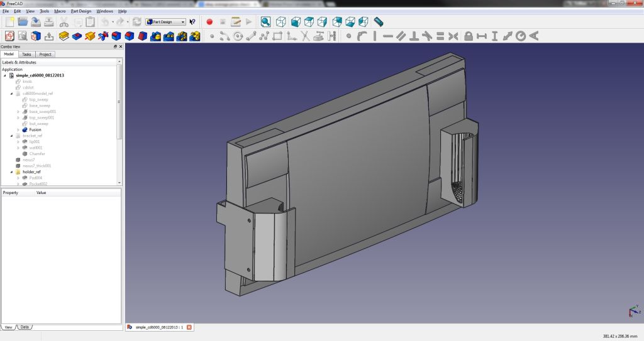This screenshot has width=644, height=341.
Task: Switch to the Tasks tab
Action: 26,54
